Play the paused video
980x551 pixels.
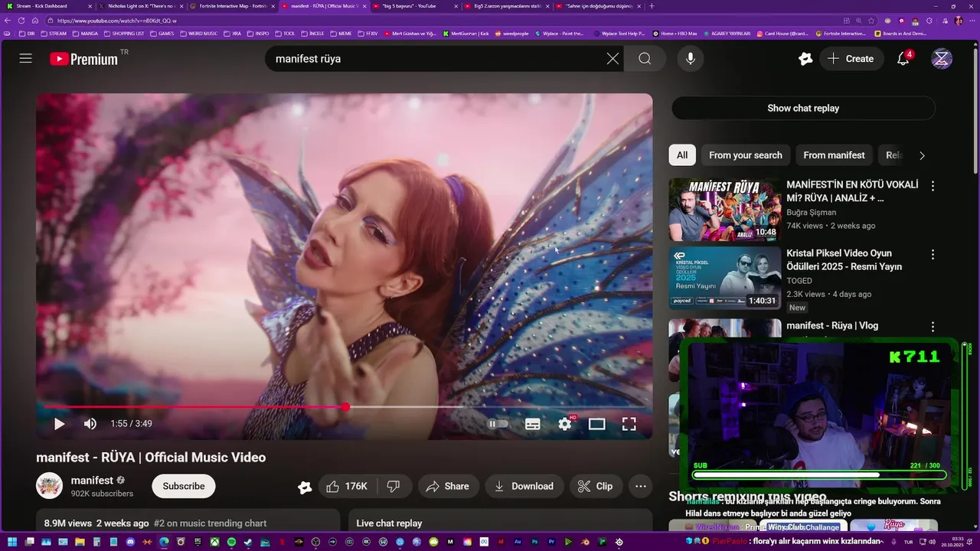click(59, 424)
